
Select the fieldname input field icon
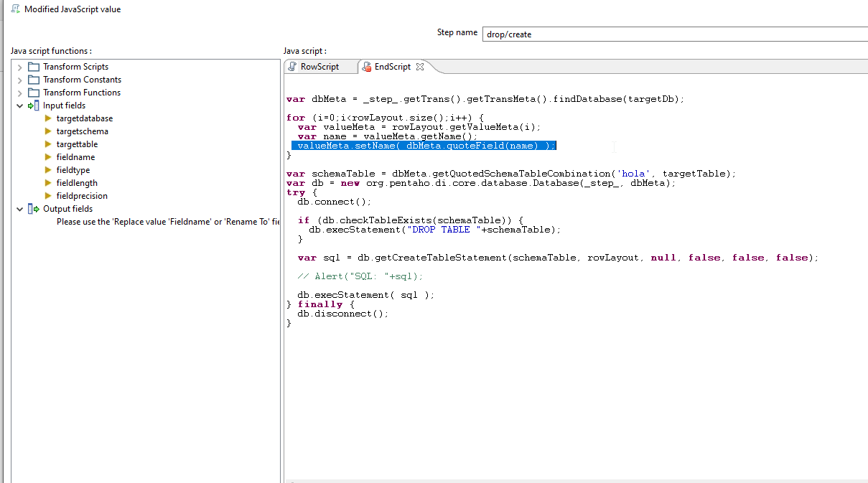click(x=48, y=157)
